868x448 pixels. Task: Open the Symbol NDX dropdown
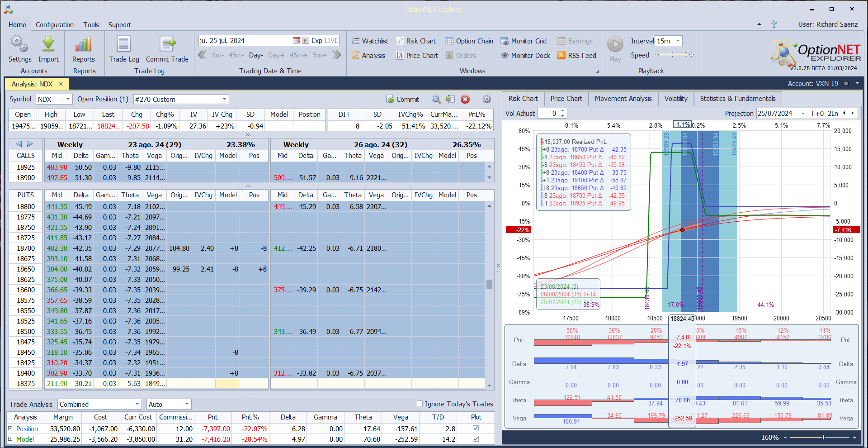[x=68, y=99]
